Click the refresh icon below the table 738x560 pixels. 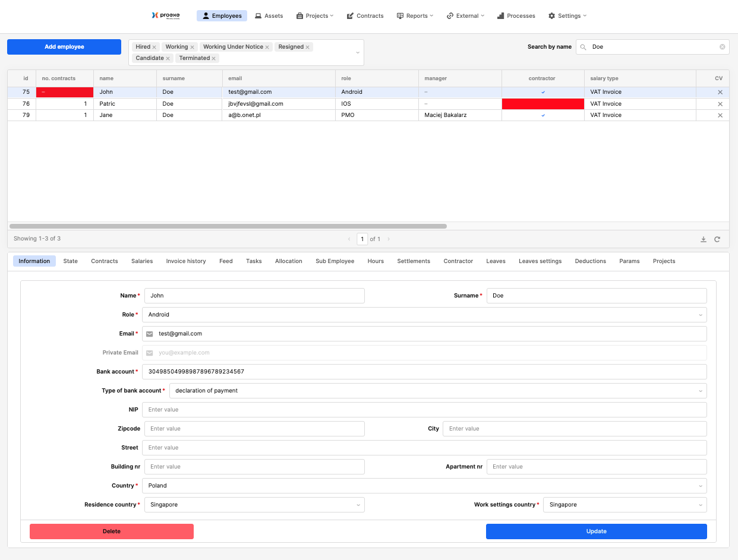tap(717, 239)
